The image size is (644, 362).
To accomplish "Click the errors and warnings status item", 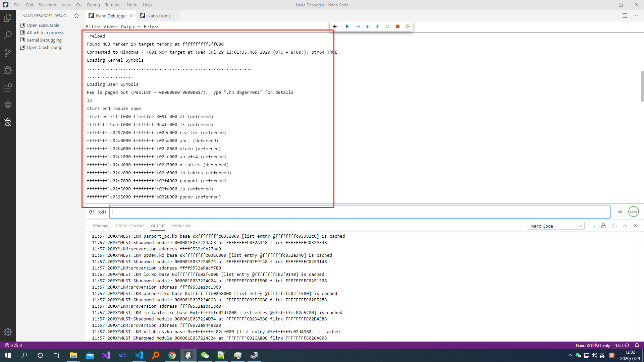I will click(13, 345).
